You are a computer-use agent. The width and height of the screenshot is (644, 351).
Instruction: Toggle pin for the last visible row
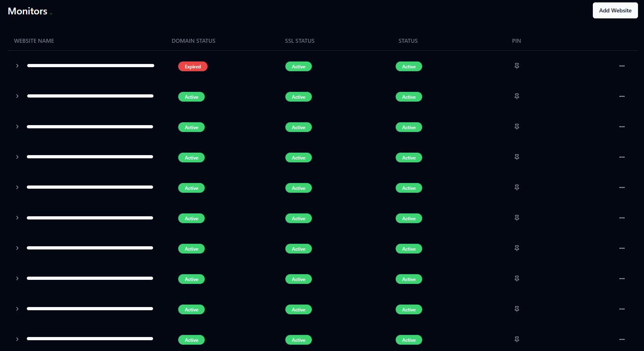pyautogui.click(x=516, y=339)
